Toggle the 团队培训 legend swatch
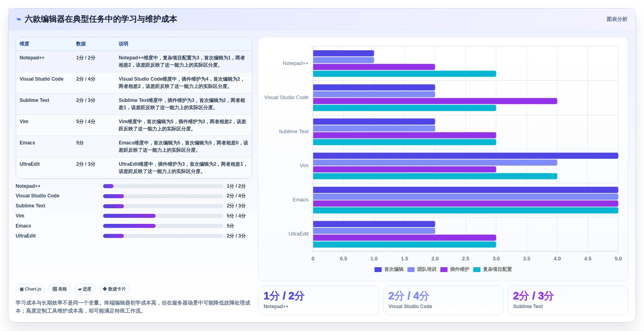644x331 pixels. pos(411,270)
